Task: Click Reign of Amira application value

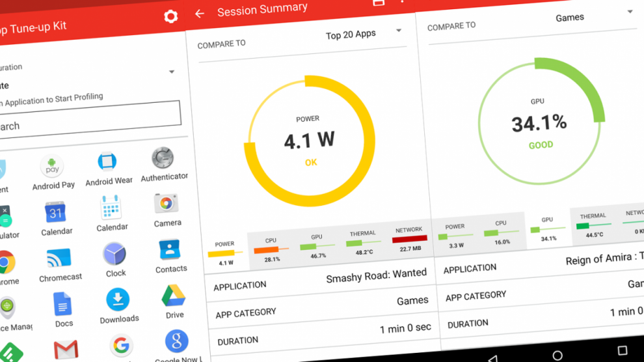Action: (604, 258)
